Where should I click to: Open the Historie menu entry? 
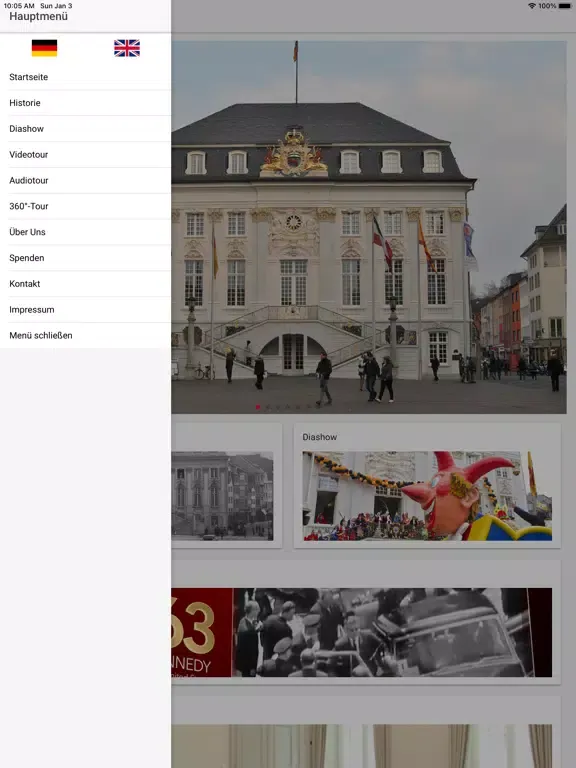(x=85, y=103)
